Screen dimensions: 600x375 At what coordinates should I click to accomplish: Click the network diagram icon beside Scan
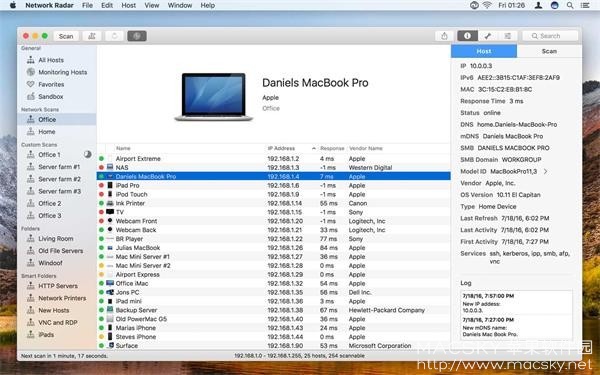(x=92, y=36)
